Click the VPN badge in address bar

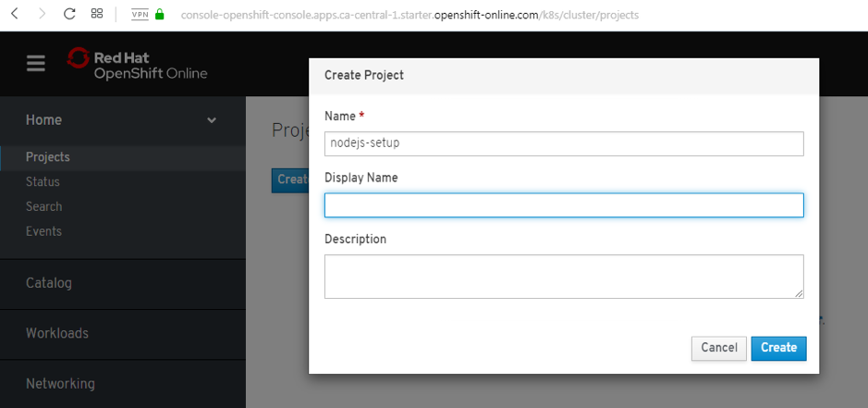coord(141,15)
